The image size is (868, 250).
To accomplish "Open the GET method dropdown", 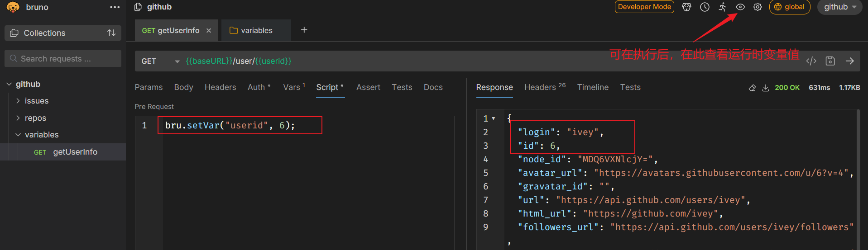I will (x=160, y=61).
